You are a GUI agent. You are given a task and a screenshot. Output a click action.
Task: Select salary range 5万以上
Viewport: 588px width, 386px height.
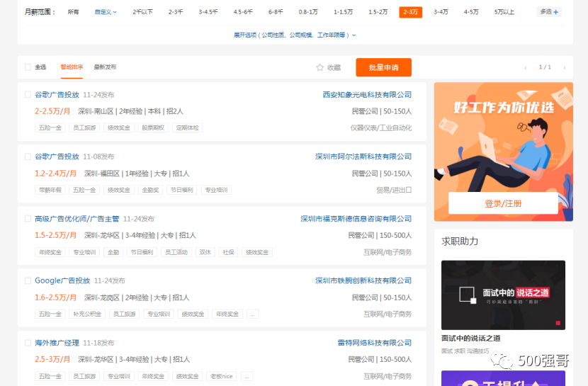click(x=504, y=12)
